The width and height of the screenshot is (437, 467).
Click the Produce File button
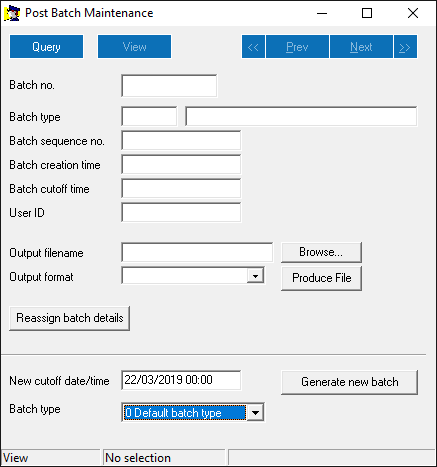tap(321, 278)
